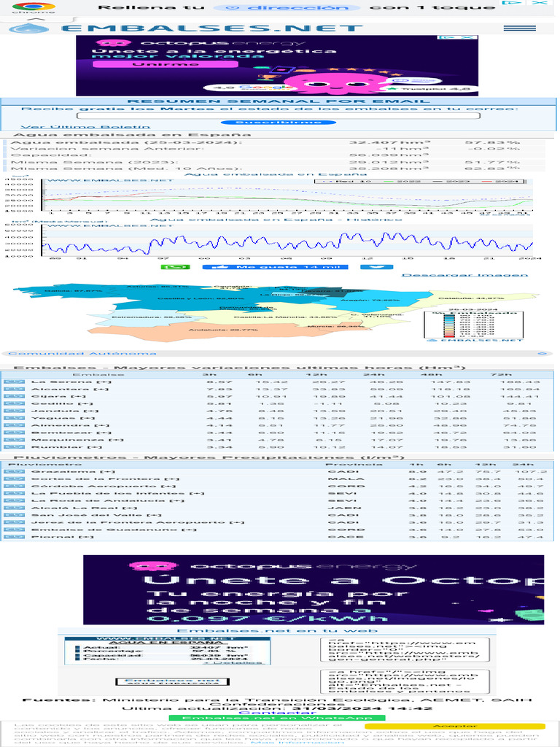Click Castilla-La Mancha on the map
The width and height of the screenshot is (560, 747).
[x=285, y=317]
